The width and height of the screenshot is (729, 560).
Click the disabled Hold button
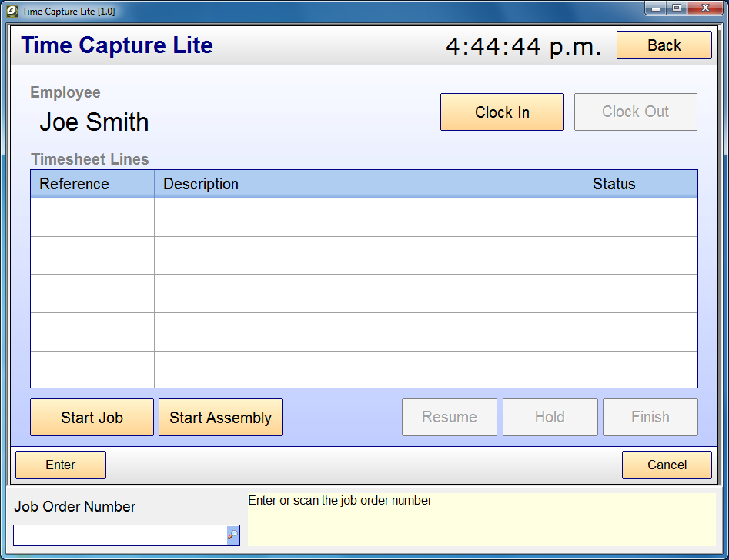click(x=550, y=418)
